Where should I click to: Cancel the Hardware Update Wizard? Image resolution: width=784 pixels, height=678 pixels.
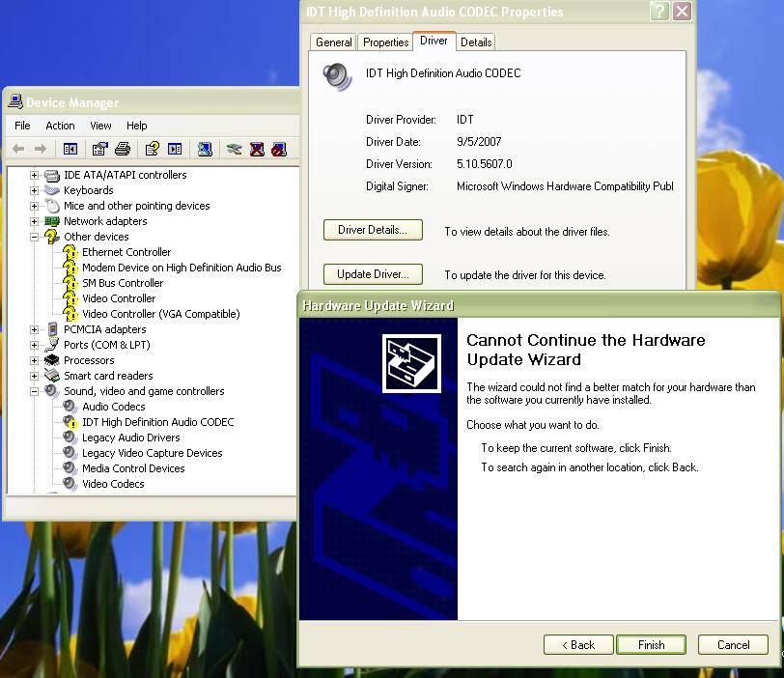(733, 645)
